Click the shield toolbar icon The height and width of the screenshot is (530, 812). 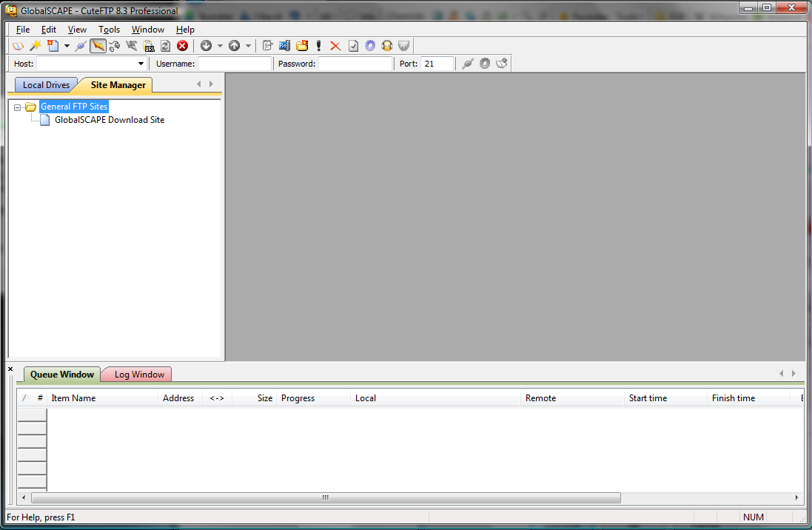[x=404, y=46]
